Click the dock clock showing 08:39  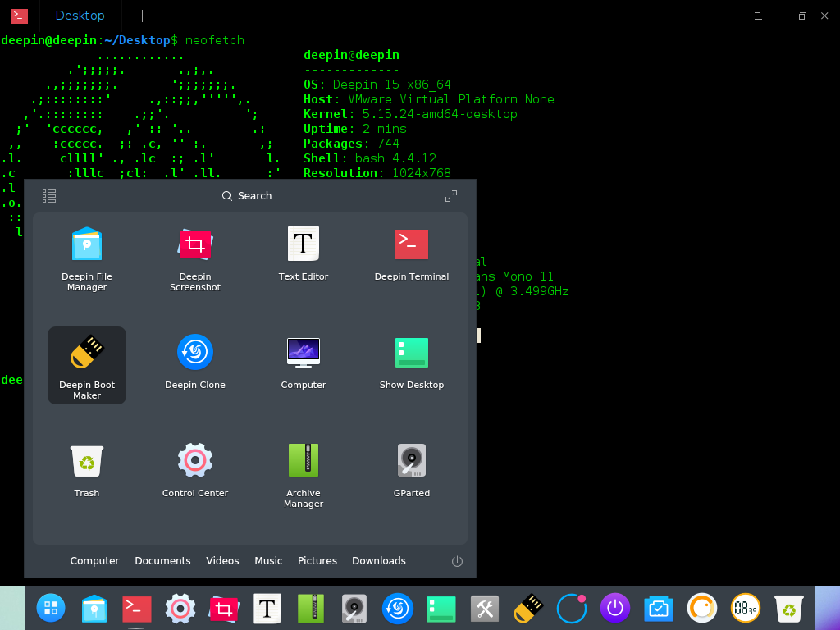coord(745,608)
